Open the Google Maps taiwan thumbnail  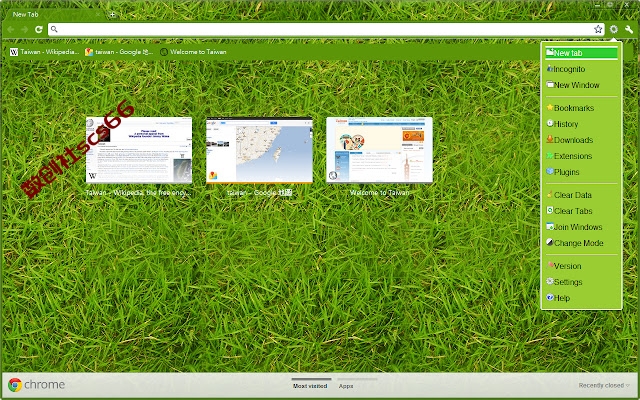coord(259,150)
